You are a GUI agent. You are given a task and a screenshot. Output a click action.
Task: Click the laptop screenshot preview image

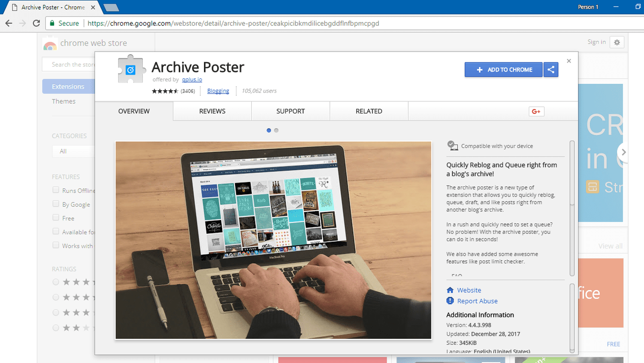(273, 240)
